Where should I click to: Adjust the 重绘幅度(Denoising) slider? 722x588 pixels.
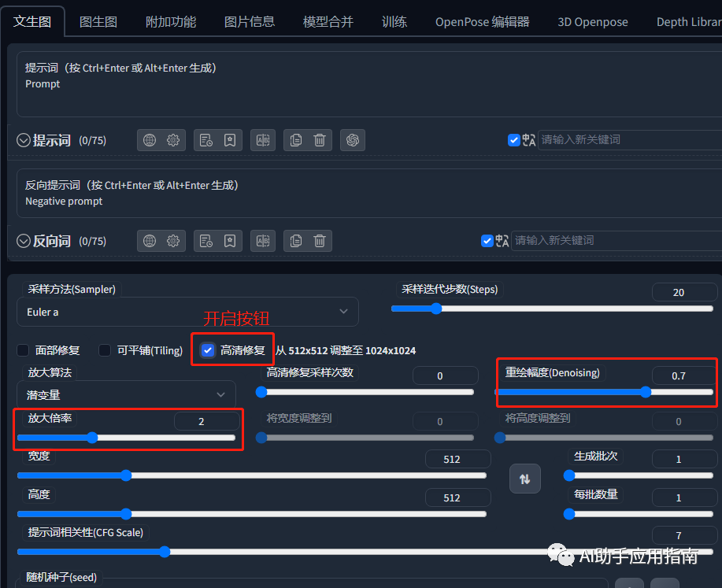click(604, 392)
